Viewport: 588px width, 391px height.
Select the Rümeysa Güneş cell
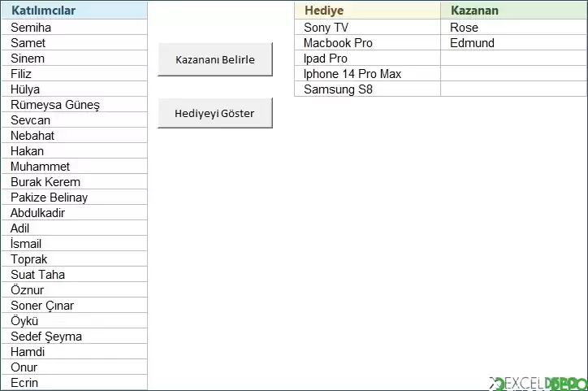(x=74, y=104)
